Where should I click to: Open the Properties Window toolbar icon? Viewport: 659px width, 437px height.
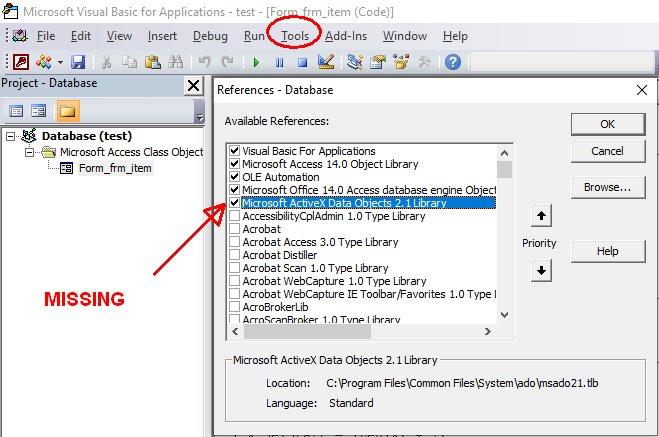[x=378, y=62]
